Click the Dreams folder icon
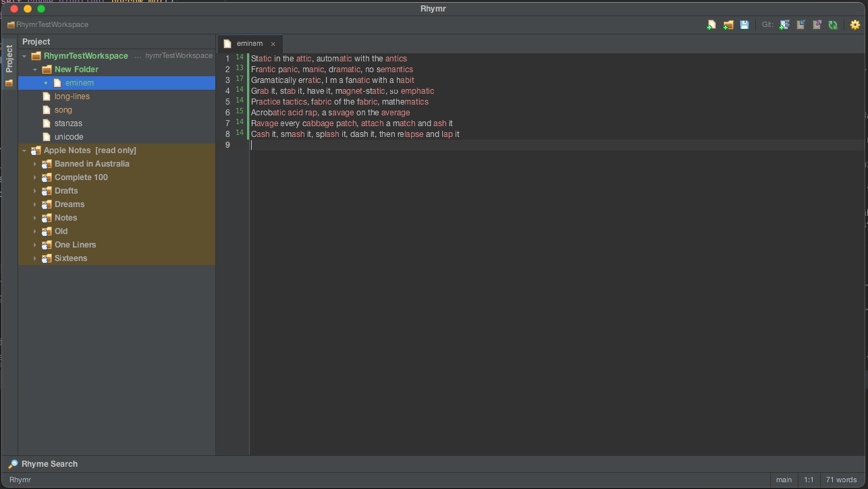868x489 pixels. tap(47, 204)
